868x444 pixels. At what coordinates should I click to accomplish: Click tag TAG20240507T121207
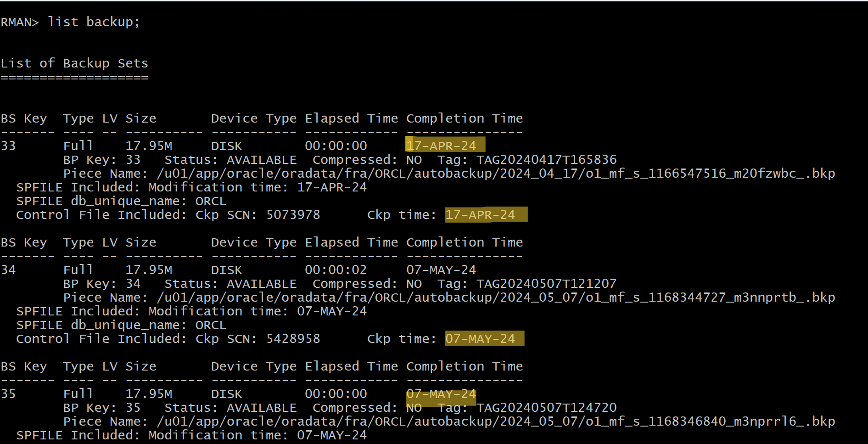pyautogui.click(x=547, y=284)
